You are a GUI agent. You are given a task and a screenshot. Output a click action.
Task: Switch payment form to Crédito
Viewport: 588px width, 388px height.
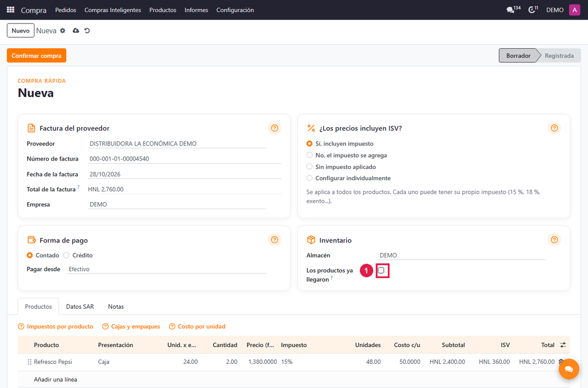click(x=67, y=255)
